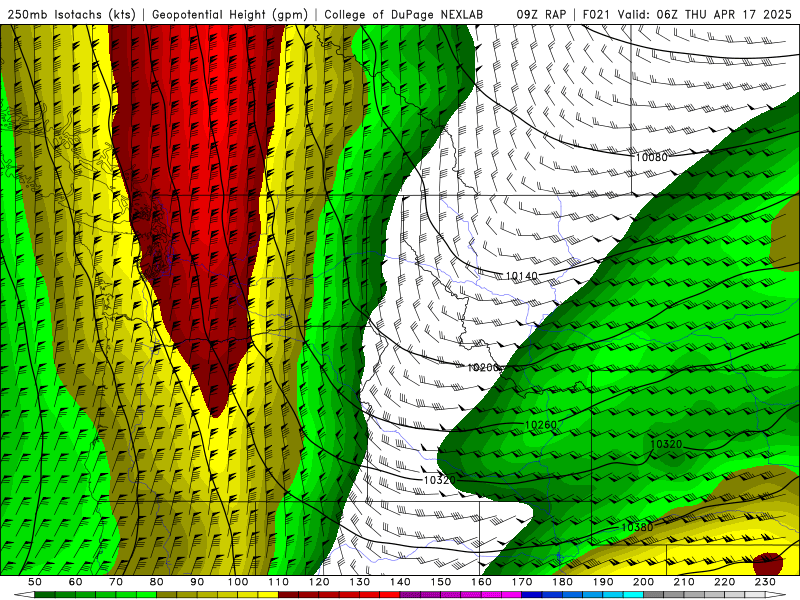Click 'College of DuPage NEXLAB' header text
The width and height of the screenshot is (800, 600).
(x=404, y=14)
